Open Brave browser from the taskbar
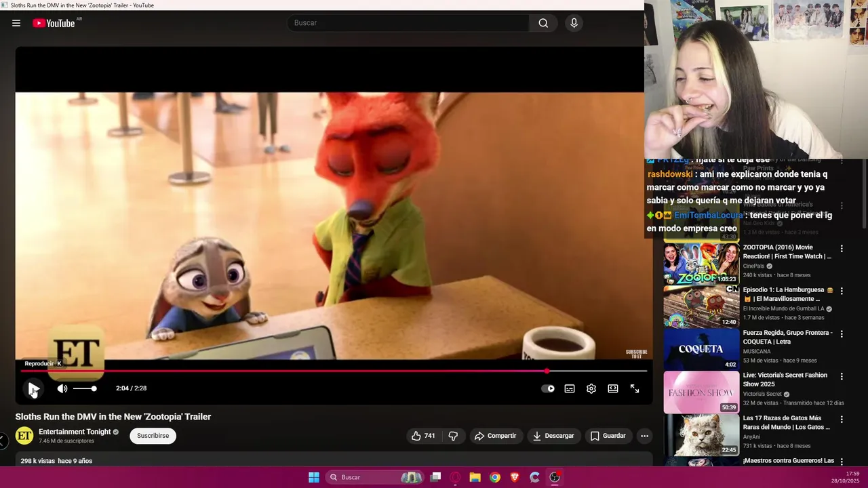 pyautogui.click(x=515, y=477)
